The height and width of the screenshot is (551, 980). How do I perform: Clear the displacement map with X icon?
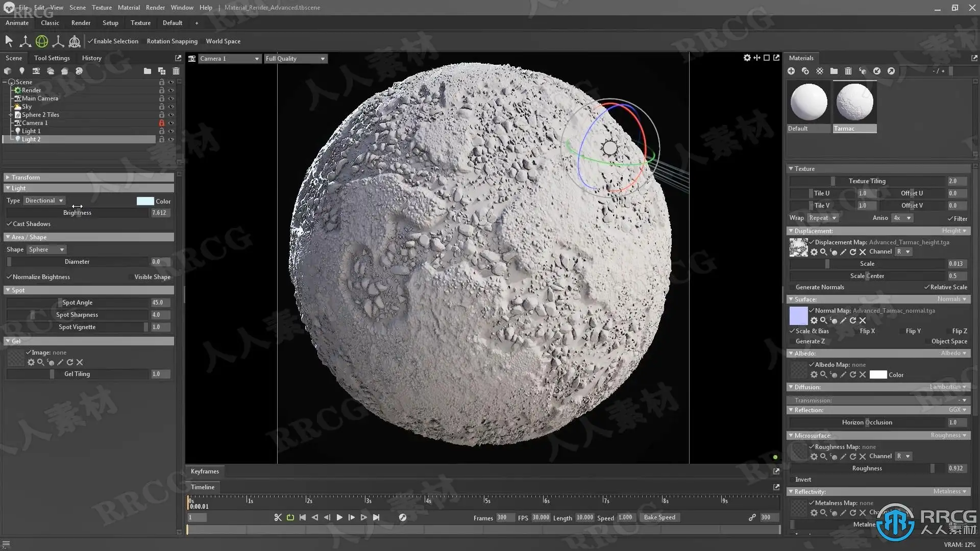click(x=863, y=252)
